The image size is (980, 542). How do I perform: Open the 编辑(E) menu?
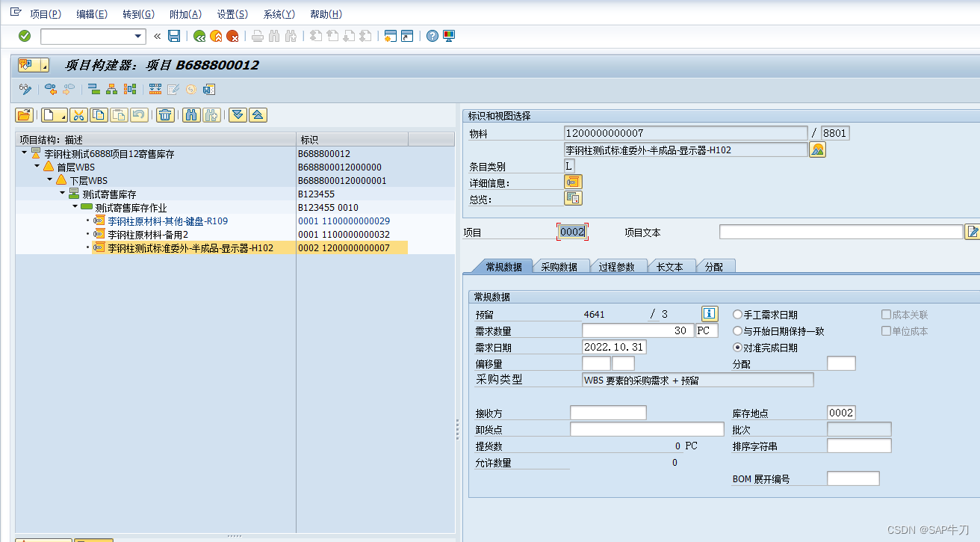coord(92,14)
